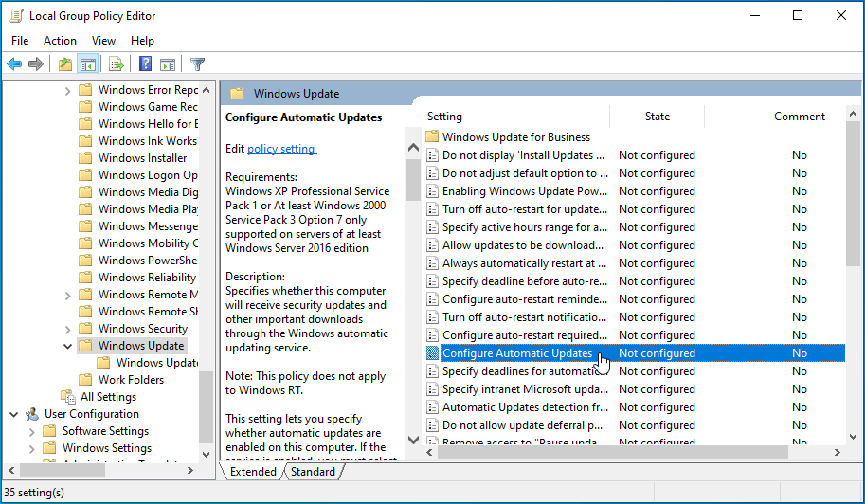
Task: Click the Export List toolbar icon
Action: [117, 64]
